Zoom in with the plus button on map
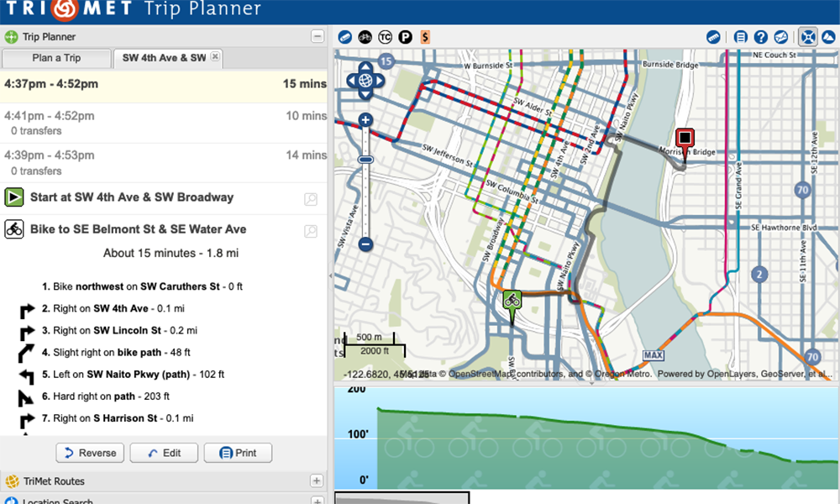This screenshot has height=504, width=840. tap(365, 120)
